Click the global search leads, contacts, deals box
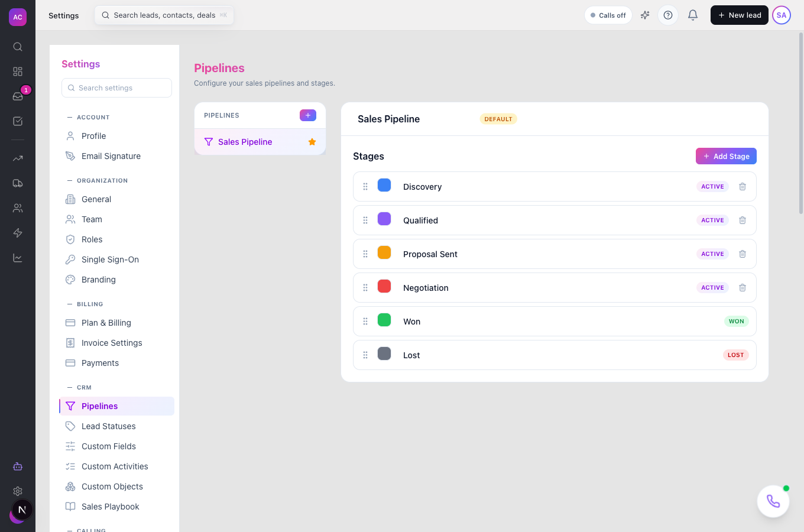 (164, 15)
